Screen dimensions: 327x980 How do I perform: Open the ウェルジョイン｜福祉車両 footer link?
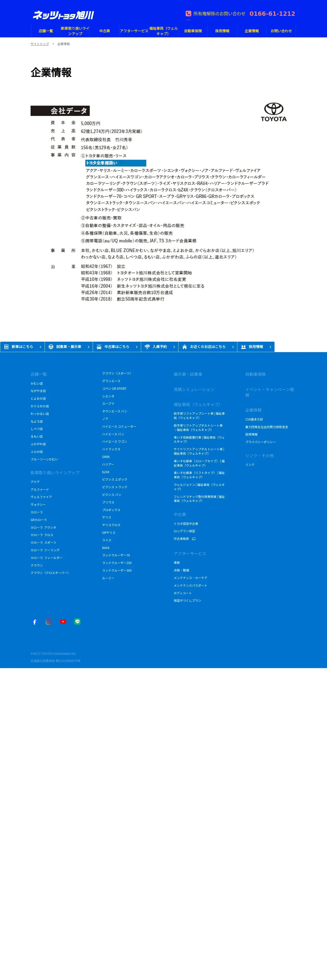pos(199,487)
